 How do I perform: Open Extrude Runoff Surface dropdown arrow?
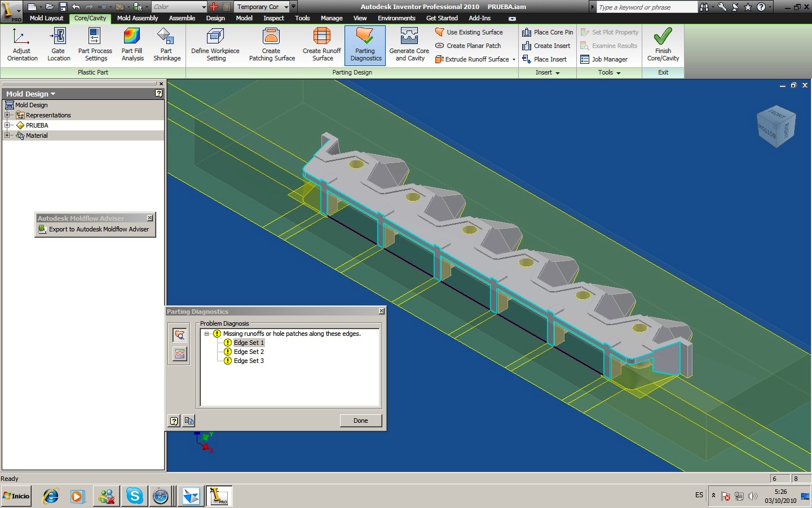(514, 59)
